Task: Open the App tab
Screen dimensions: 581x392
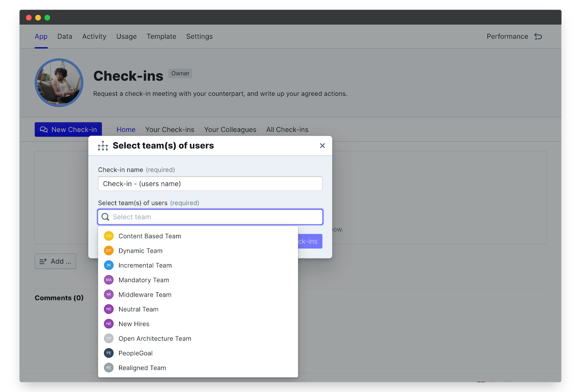Action: point(41,36)
